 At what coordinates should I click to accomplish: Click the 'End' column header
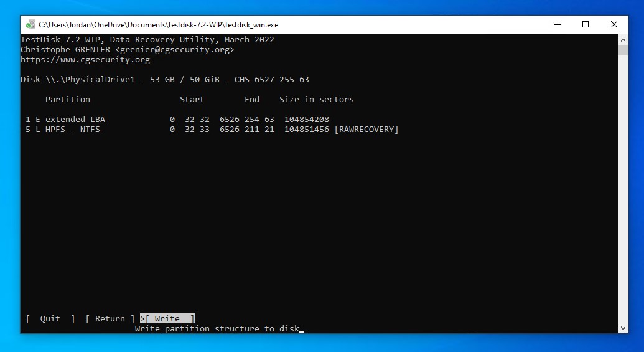coord(252,100)
